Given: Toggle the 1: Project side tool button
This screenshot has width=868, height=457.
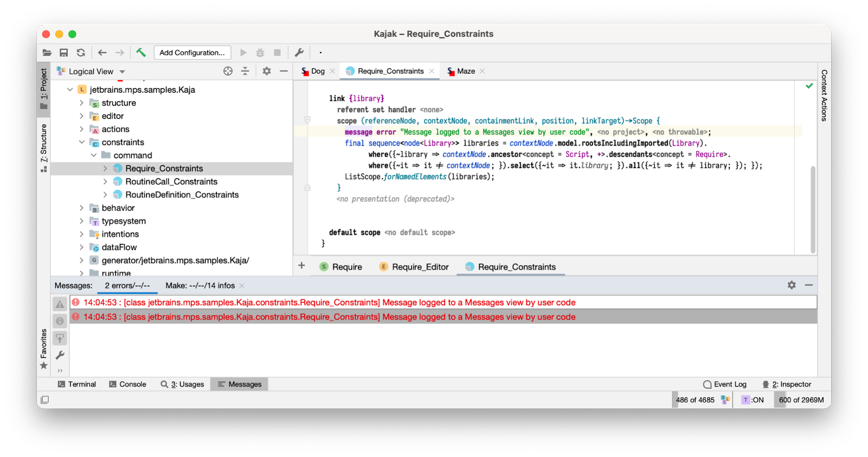Looking at the screenshot, I should (x=43, y=89).
